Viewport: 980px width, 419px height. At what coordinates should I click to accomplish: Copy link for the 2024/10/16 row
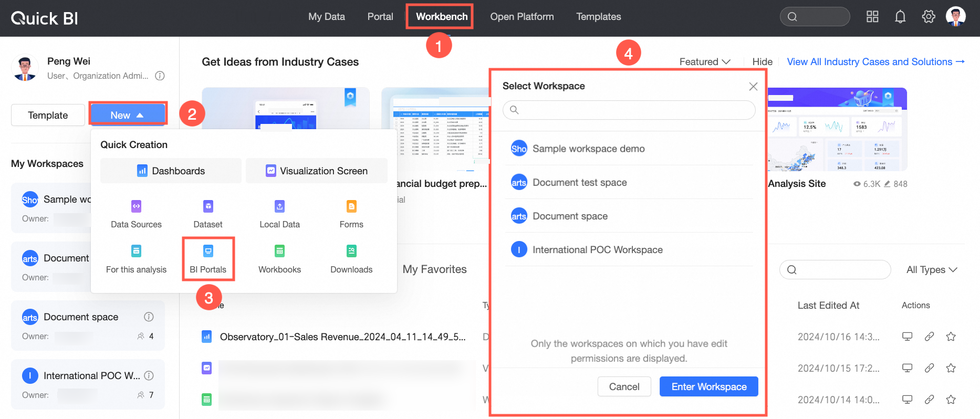pos(929,337)
